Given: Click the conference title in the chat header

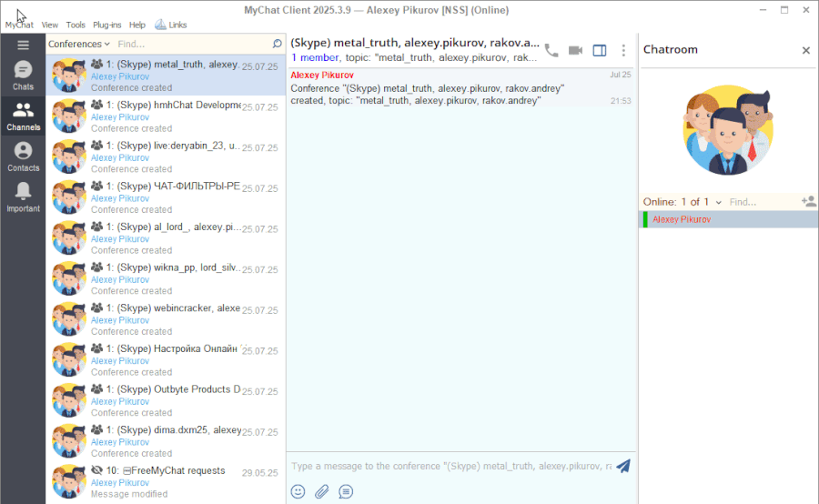Looking at the screenshot, I should point(415,43).
